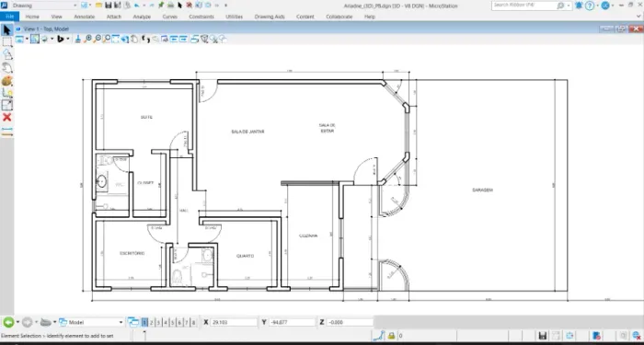Toggle view 8 button

point(193,322)
